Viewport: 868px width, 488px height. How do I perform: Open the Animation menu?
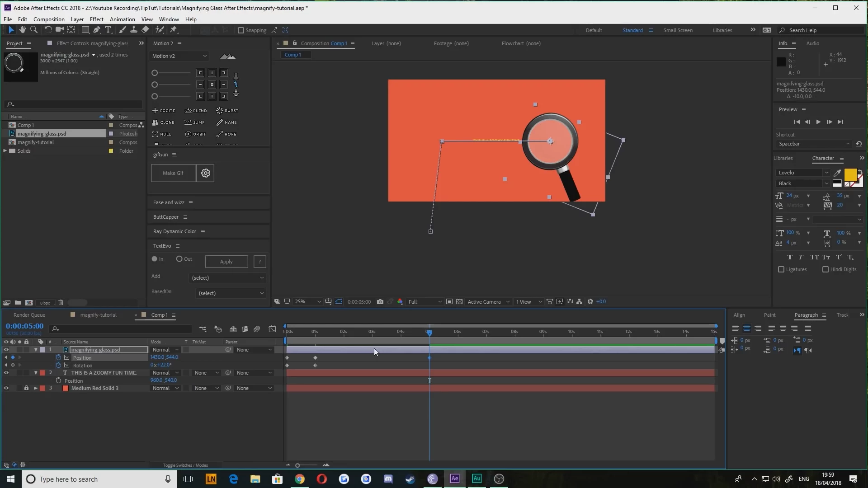pos(122,19)
